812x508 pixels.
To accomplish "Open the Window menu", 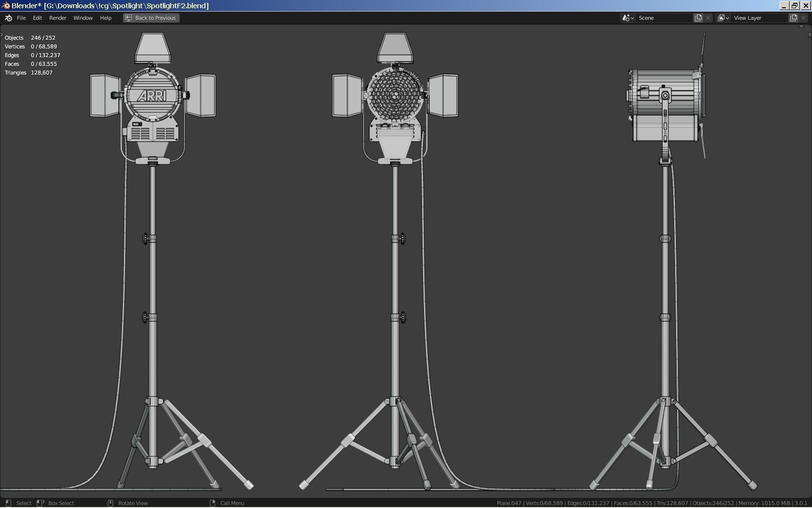I will point(83,18).
